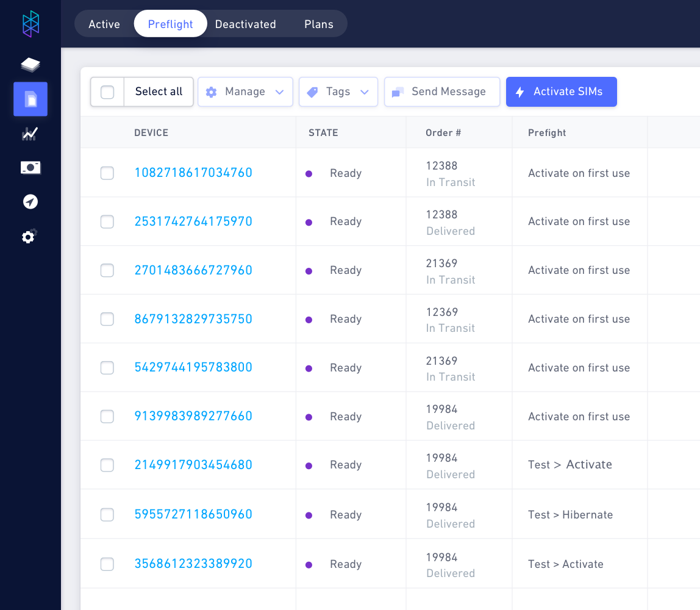700x610 pixels.
Task: Click the Preflight column header
Action: click(547, 132)
